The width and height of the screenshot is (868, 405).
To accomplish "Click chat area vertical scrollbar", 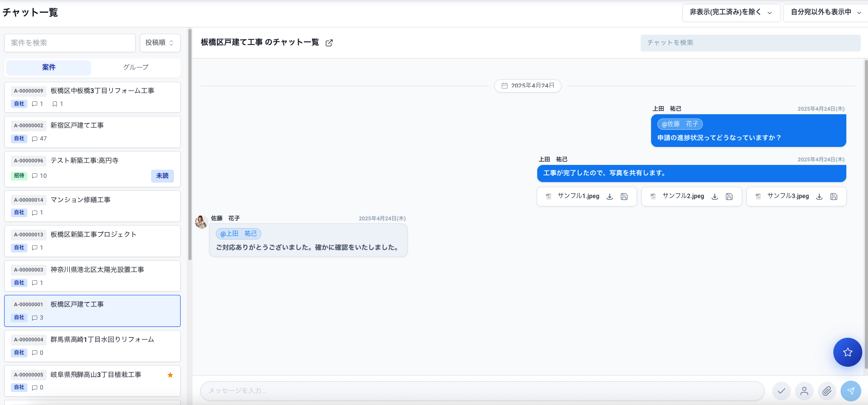I will [x=866, y=214].
